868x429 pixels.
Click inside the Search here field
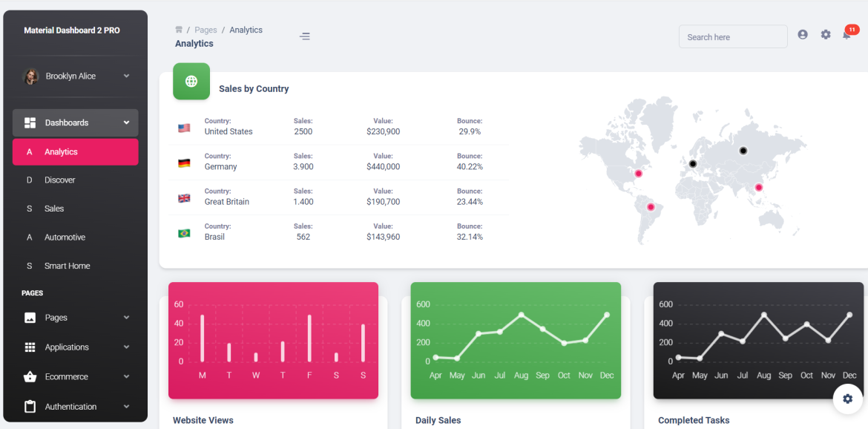tap(732, 36)
